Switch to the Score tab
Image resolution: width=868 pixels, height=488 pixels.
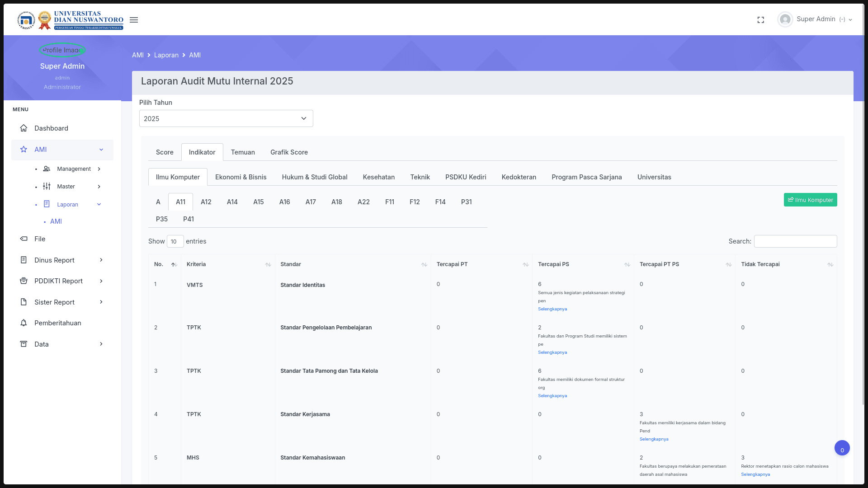[x=165, y=152]
